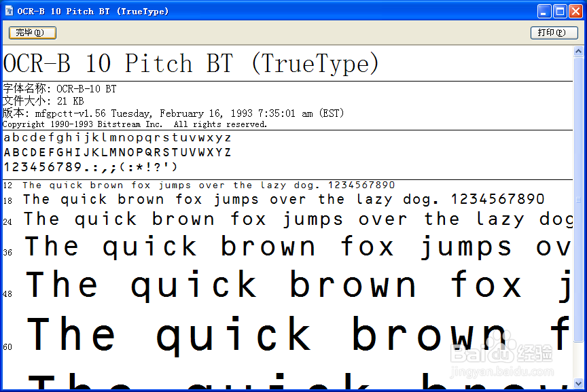This screenshot has width=587, height=392.
Task: Click the version line mfgpctt-v1.56
Action: tap(173, 113)
